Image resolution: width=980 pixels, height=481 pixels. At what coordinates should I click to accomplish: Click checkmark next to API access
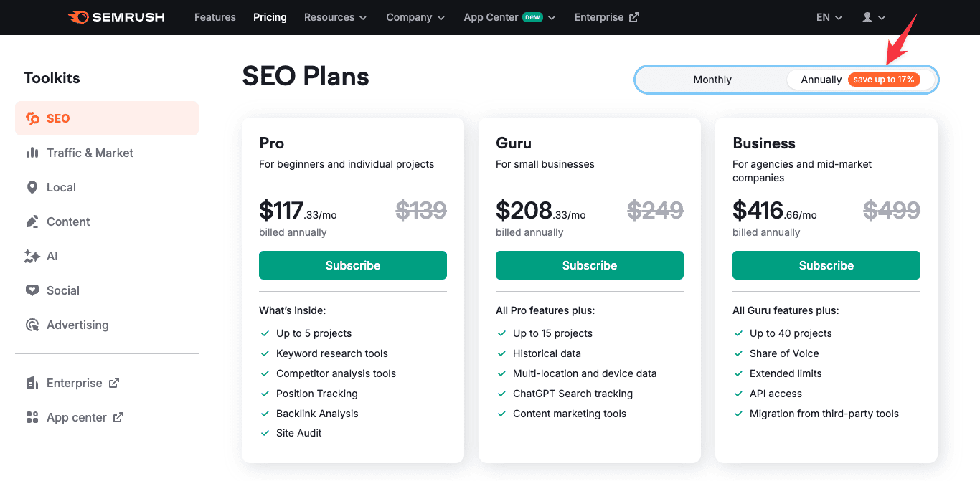click(x=739, y=394)
